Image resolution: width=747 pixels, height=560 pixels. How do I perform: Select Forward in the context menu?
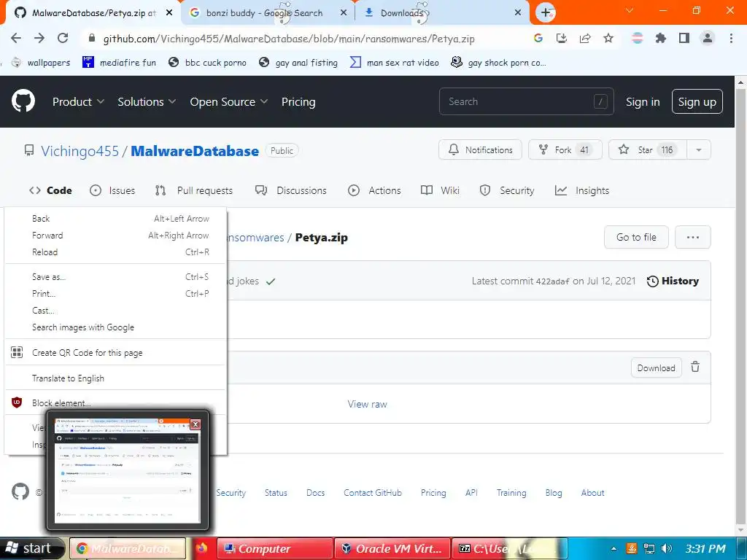pos(115,236)
